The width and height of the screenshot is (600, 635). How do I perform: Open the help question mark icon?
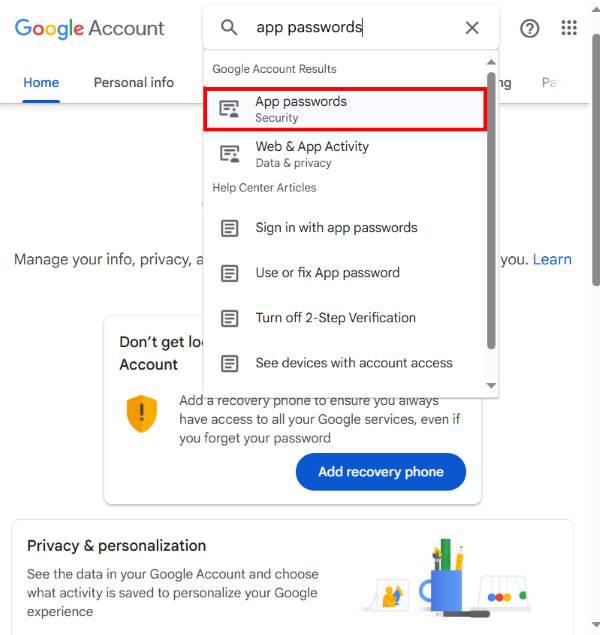(530, 28)
